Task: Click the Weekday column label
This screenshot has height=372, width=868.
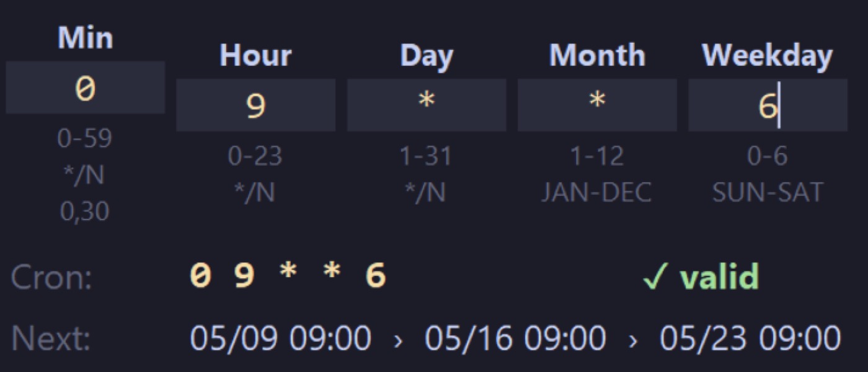Action: [768, 56]
